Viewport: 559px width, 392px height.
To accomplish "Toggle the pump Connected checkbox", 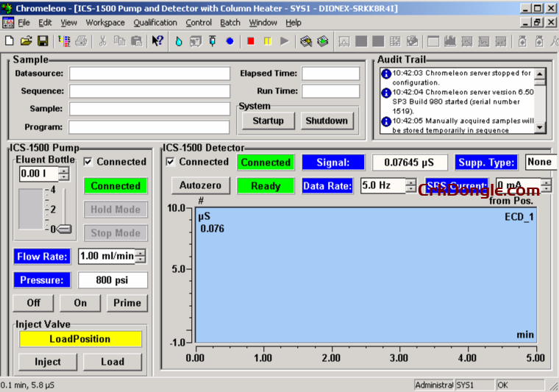I will coord(88,162).
